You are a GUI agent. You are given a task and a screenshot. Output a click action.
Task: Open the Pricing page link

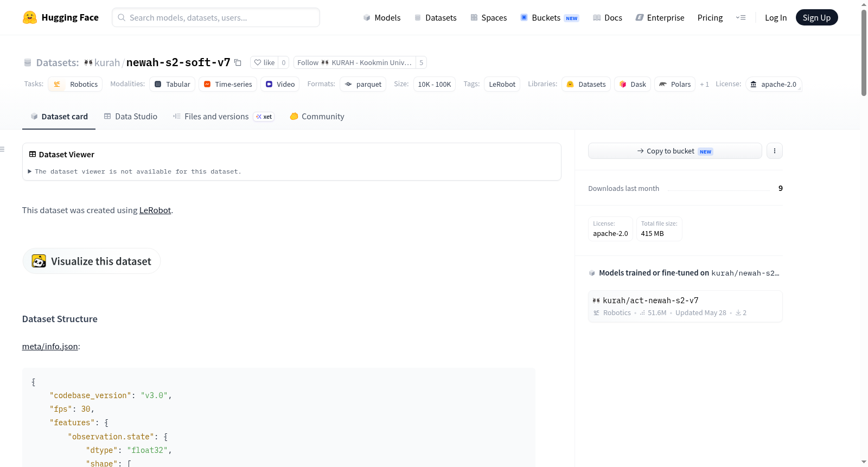coord(710,17)
